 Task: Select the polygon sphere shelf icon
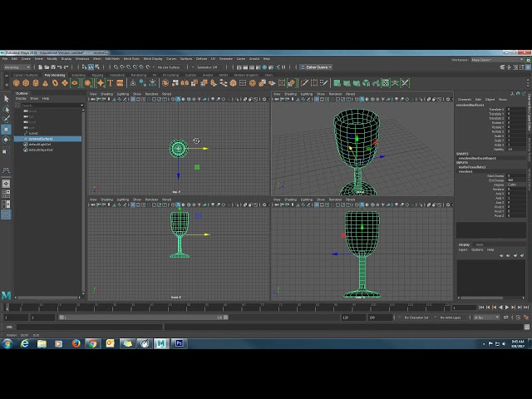pyautogui.click(x=17, y=83)
